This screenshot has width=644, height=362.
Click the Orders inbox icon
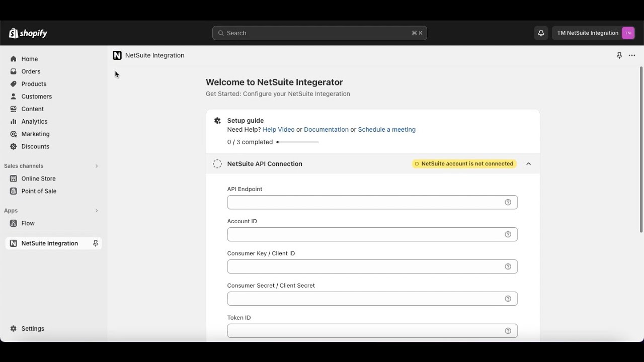pos(14,71)
